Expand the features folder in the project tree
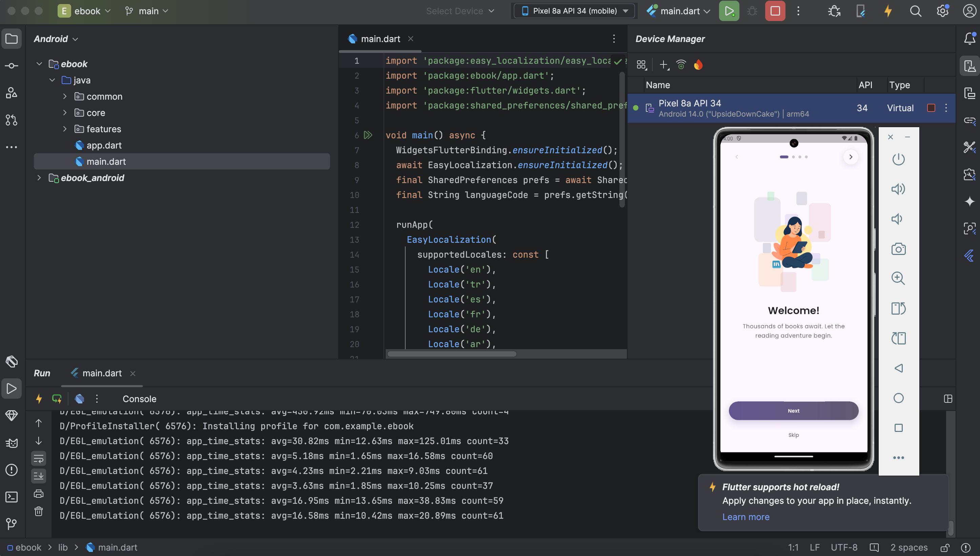This screenshot has width=980, height=556. (x=65, y=129)
